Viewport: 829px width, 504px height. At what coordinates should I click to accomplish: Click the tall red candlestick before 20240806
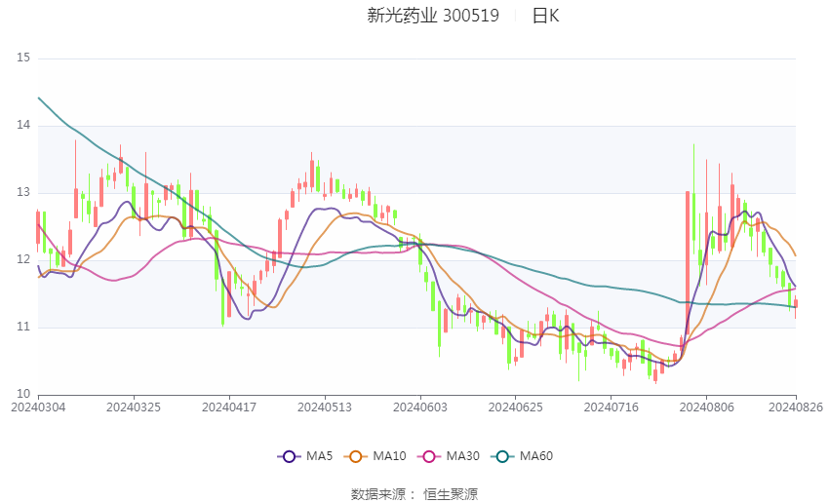(688, 264)
